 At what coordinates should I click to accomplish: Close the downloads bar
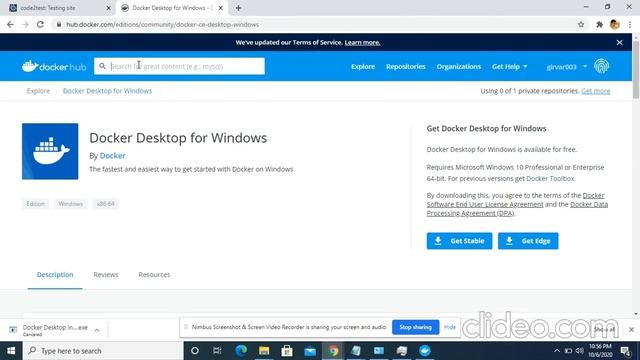[x=631, y=329]
